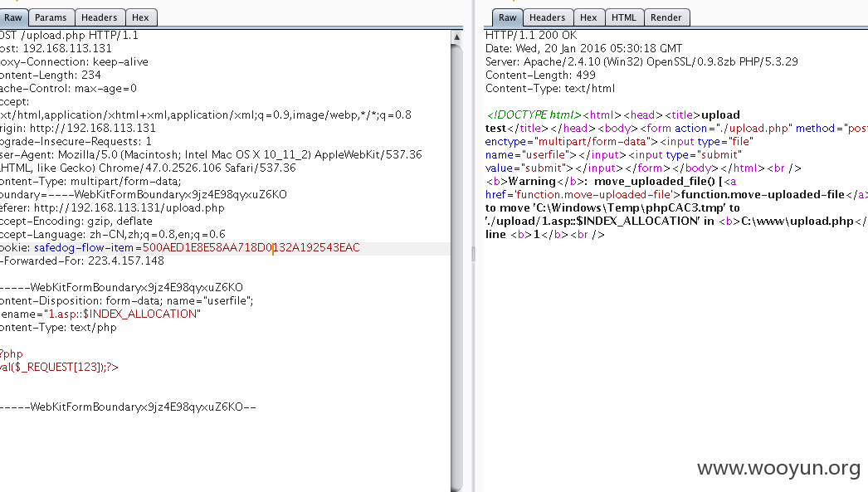Click the response Content-Type: text/html line
This screenshot has height=492, width=868.
(549, 88)
